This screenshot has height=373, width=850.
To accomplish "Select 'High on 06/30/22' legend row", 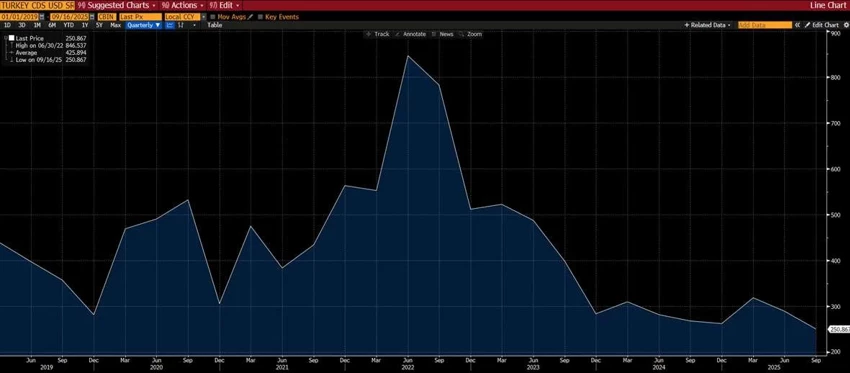I will point(47,46).
